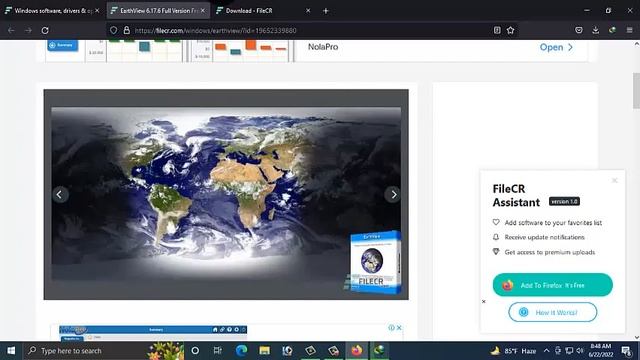Image resolution: width=640 pixels, height=360 pixels.
Task: Click the How it Works button
Action: click(x=553, y=312)
